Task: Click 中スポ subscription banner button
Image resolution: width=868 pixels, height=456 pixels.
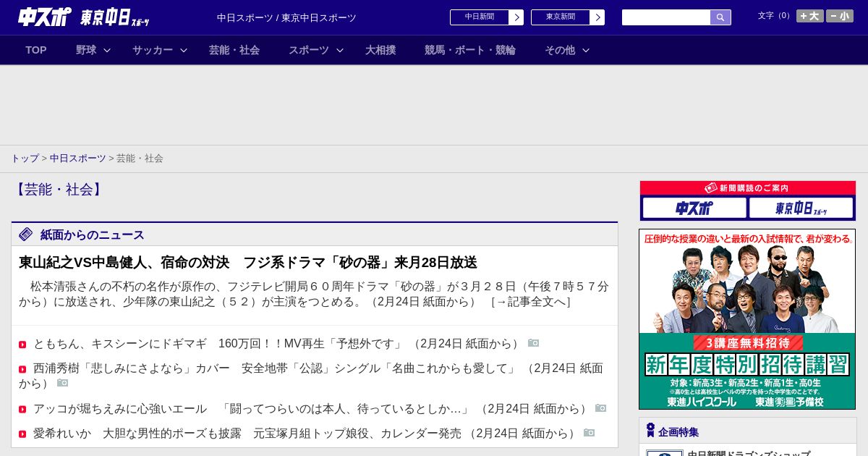Action: (x=694, y=208)
